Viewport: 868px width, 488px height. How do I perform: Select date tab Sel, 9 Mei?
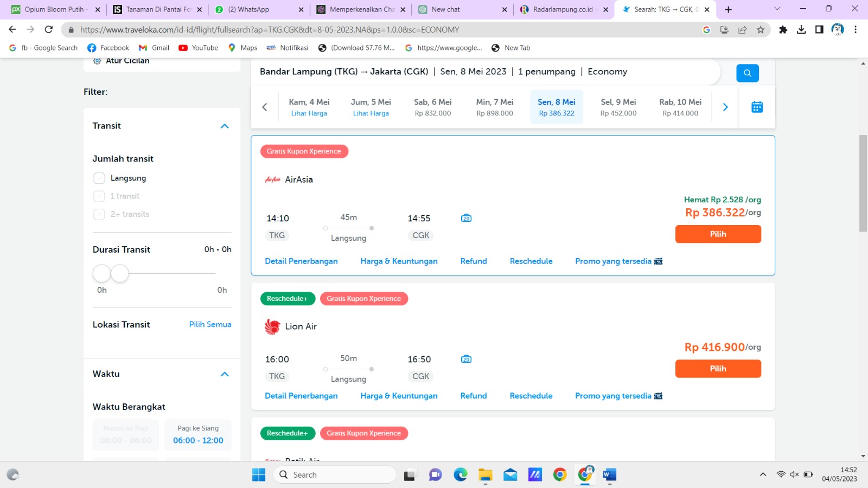click(618, 107)
